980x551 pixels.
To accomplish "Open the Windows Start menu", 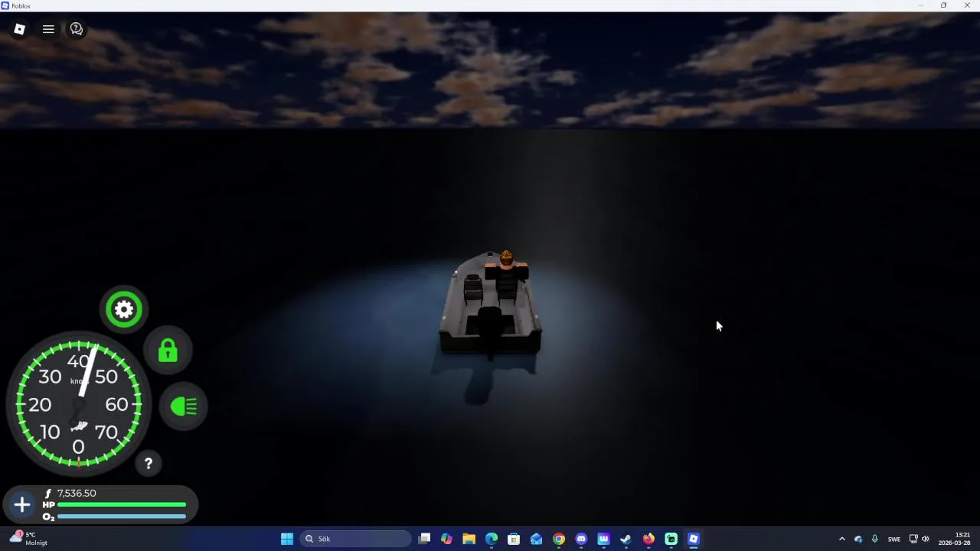I will tap(287, 539).
